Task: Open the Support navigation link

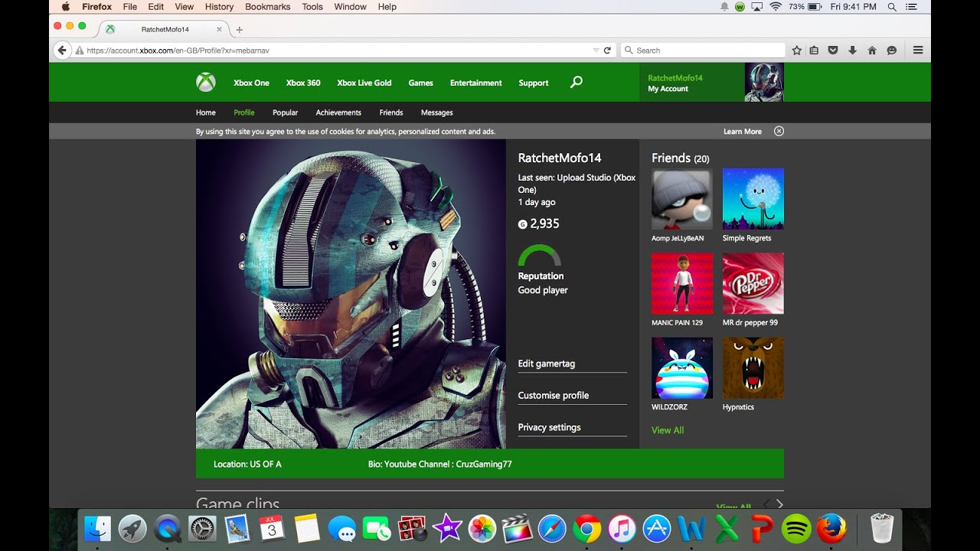Action: (x=534, y=83)
